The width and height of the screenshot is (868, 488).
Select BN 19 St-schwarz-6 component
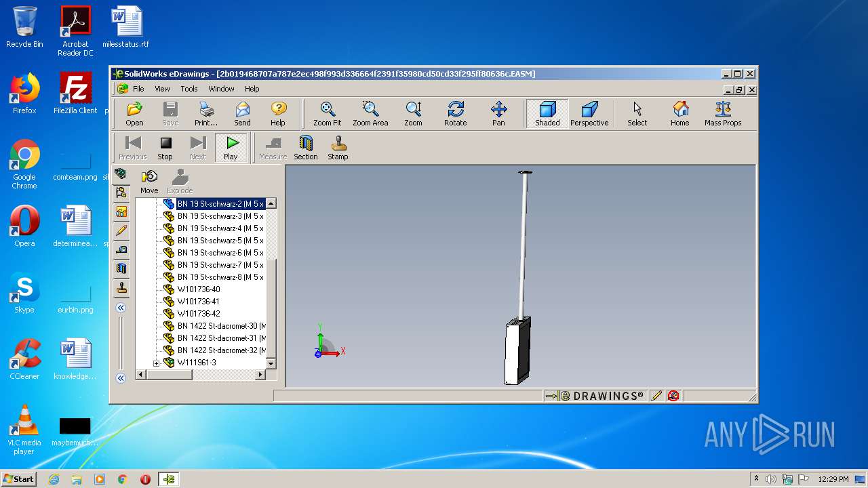pyautogui.click(x=220, y=253)
